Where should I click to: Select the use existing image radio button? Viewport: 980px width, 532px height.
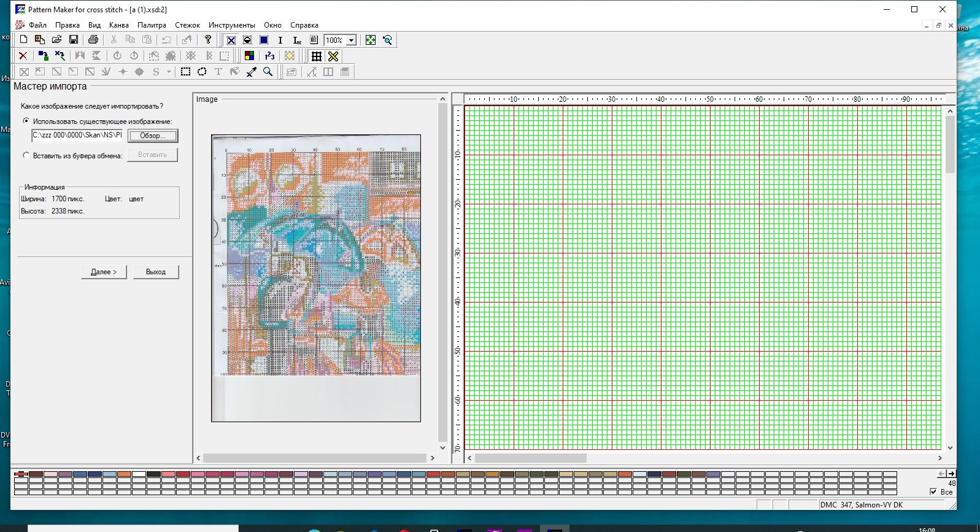click(26, 121)
